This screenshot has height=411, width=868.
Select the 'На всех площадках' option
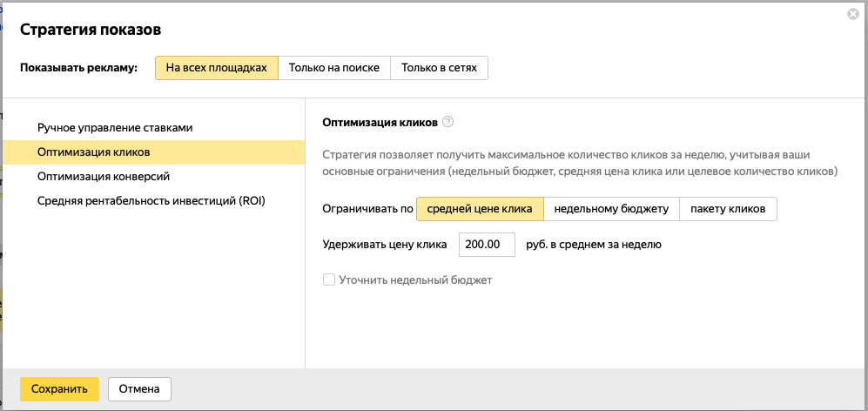(216, 68)
